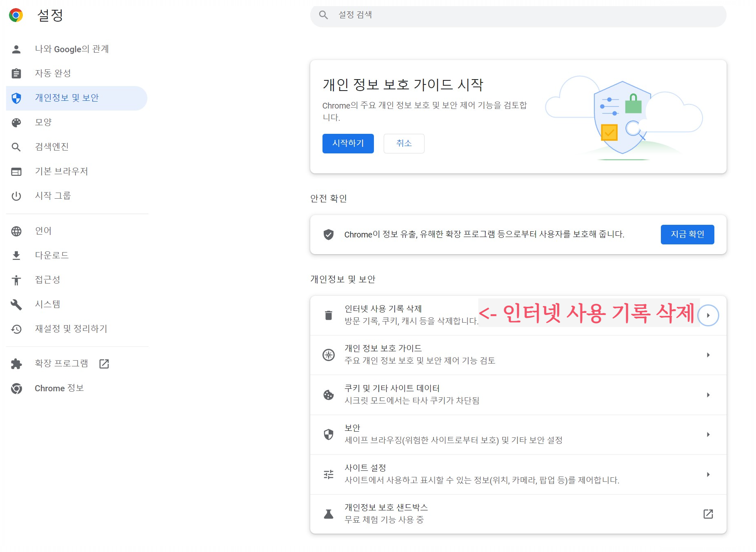Click the power icon for 시작 그룹

pyautogui.click(x=16, y=196)
